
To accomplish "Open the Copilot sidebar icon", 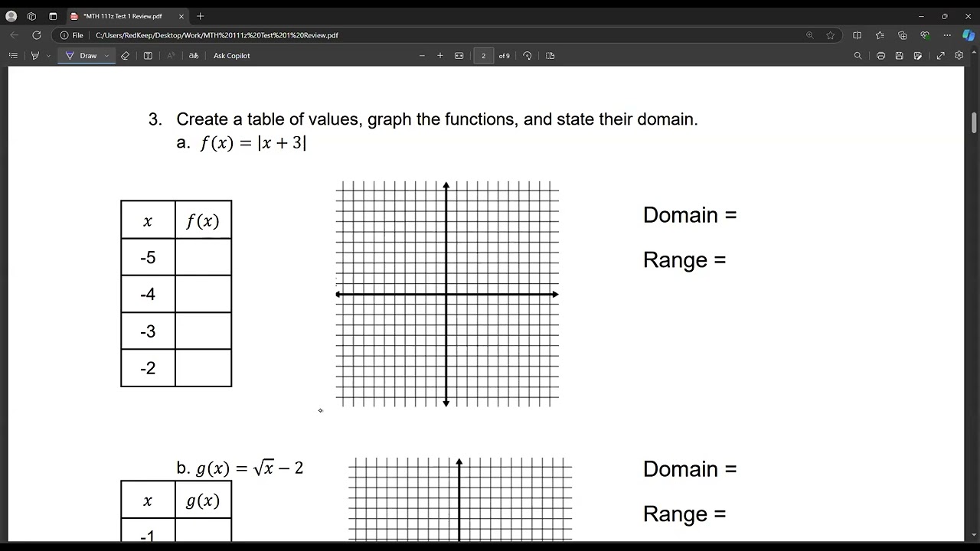I will 969,35.
